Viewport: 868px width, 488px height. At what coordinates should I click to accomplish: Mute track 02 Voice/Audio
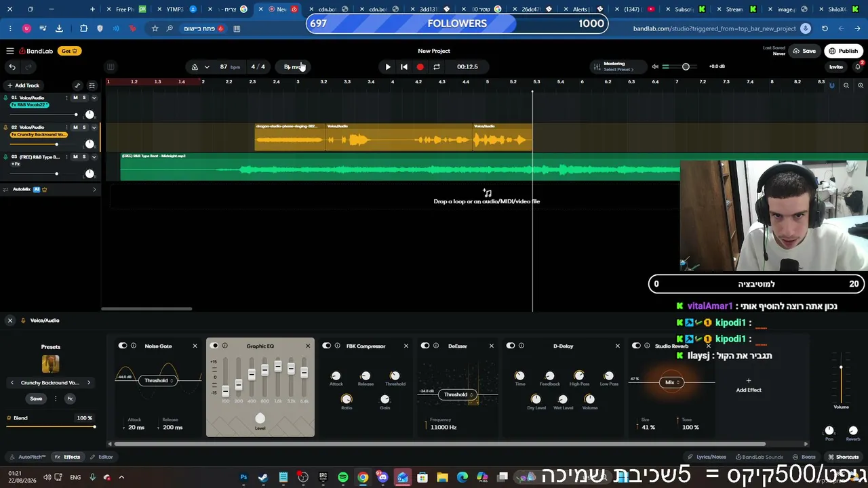[75, 127]
